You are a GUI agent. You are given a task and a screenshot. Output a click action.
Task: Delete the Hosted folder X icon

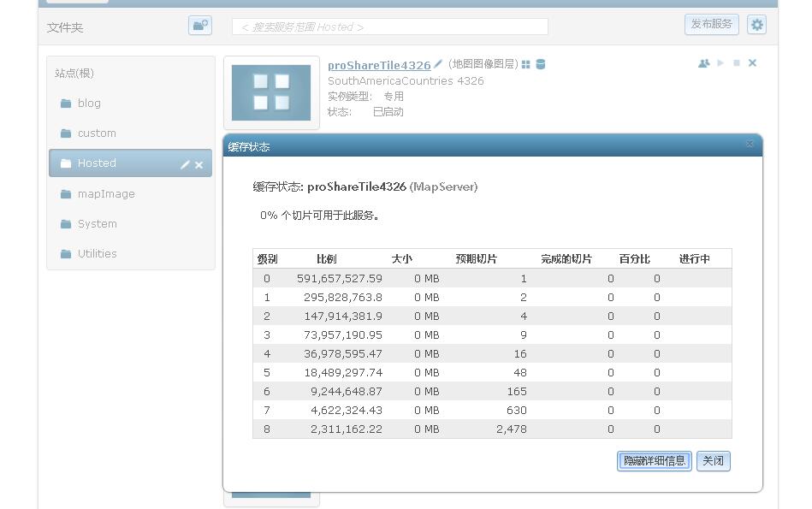tap(199, 165)
